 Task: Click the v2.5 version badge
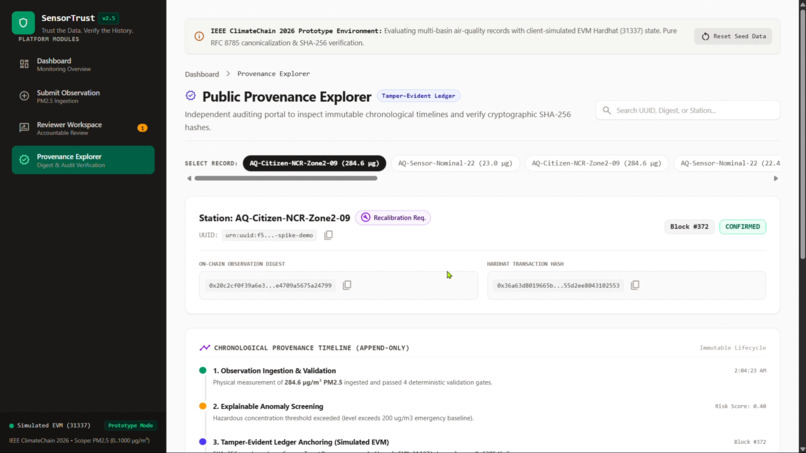[108, 18]
